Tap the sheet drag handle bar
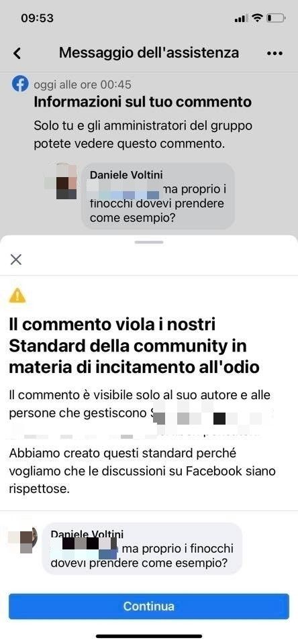 coord(149,242)
